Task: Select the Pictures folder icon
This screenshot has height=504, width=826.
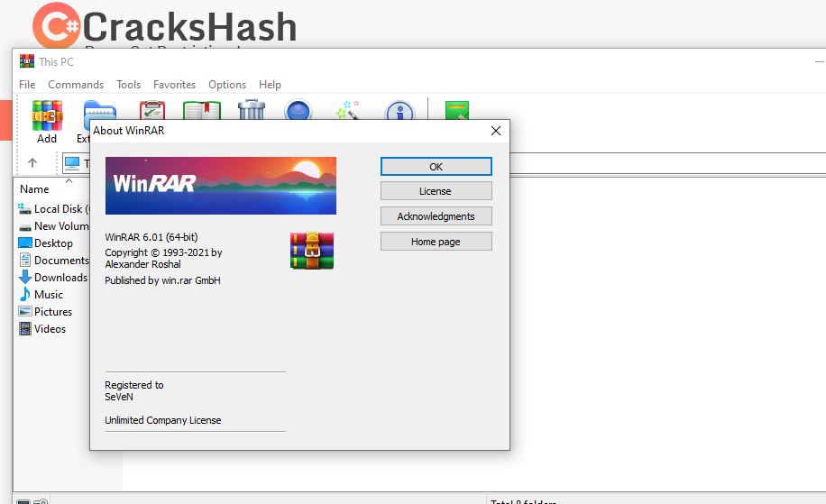Action: pyautogui.click(x=24, y=311)
